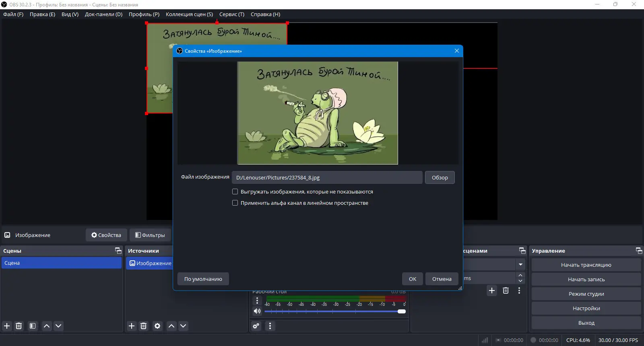Undock the Сцены panel
Viewport: 644px width, 346px height.
tap(118, 251)
